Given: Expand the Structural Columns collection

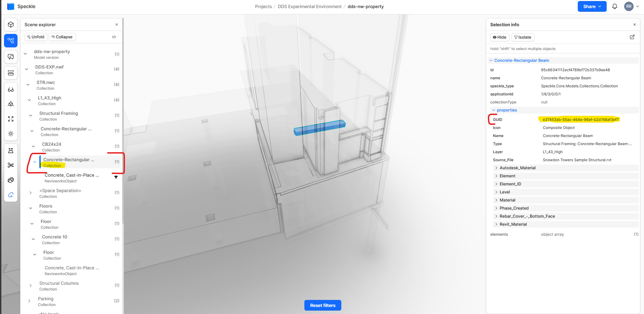Looking at the screenshot, I should click(31, 285).
